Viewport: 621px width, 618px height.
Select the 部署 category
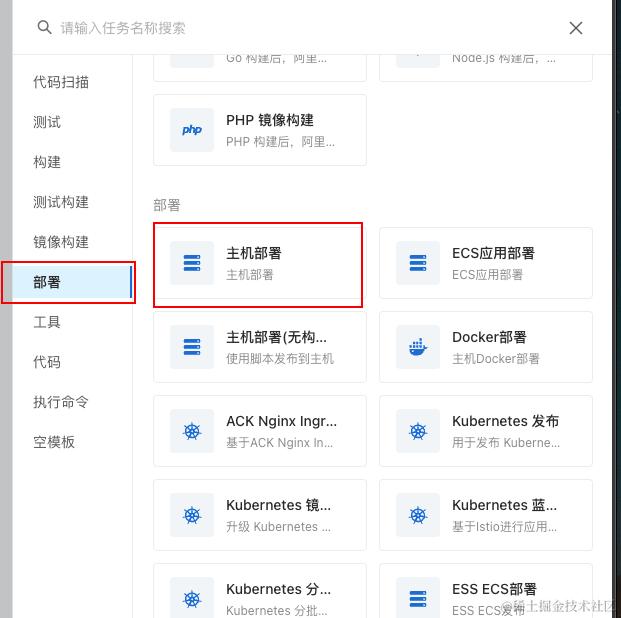click(71, 282)
